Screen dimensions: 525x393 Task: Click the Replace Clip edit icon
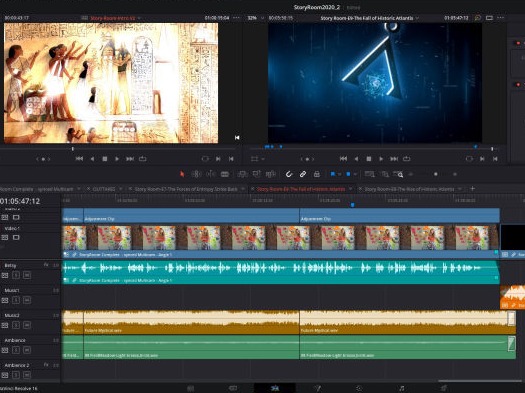pos(270,174)
